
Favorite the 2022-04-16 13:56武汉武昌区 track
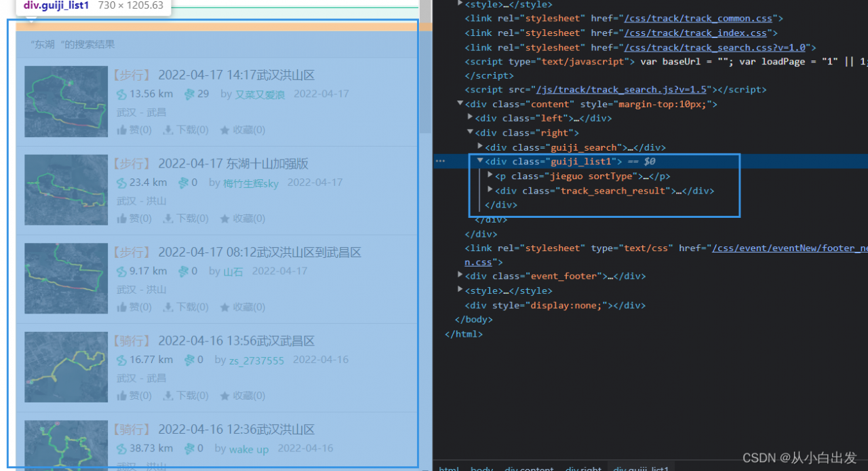(225, 396)
